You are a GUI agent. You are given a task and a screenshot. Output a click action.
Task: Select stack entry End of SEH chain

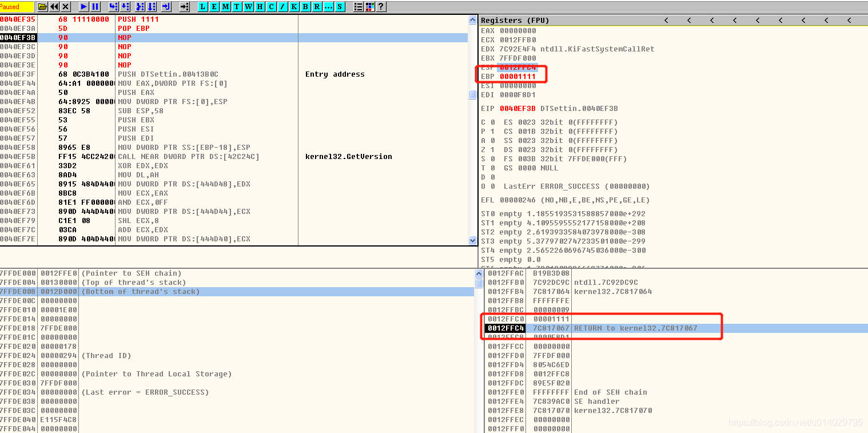(675, 392)
